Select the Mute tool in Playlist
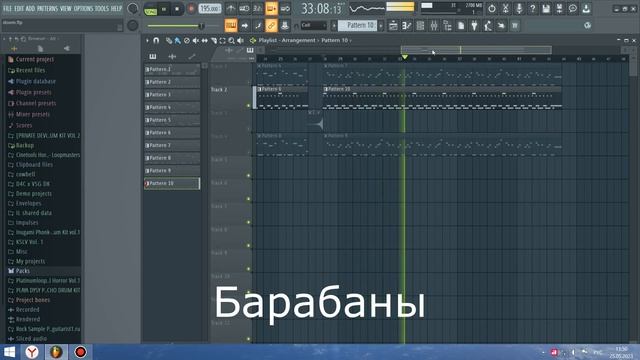 point(196,40)
